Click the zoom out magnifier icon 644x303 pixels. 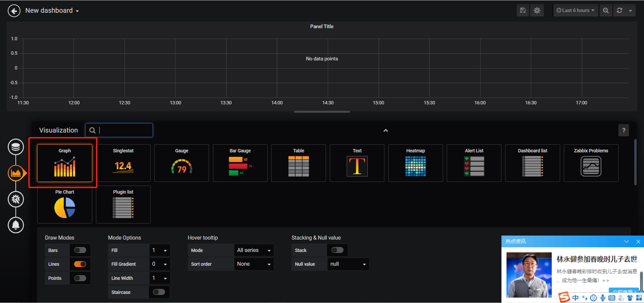click(606, 10)
